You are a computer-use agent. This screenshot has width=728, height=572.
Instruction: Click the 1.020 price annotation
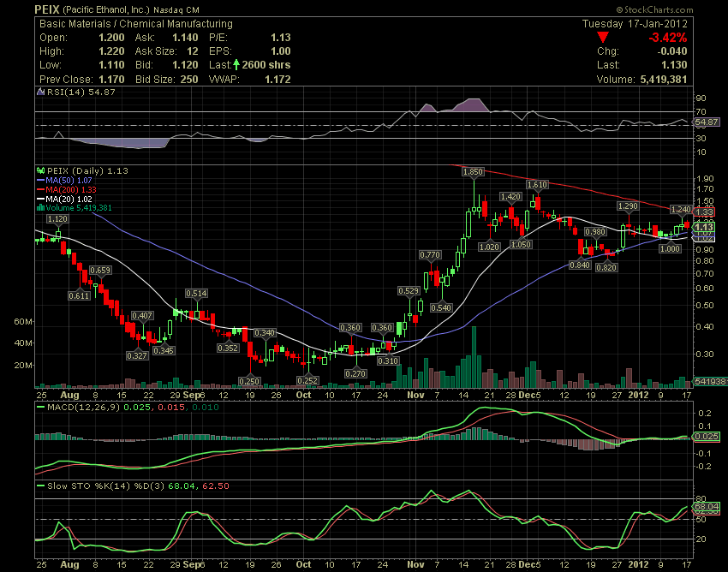489,247
